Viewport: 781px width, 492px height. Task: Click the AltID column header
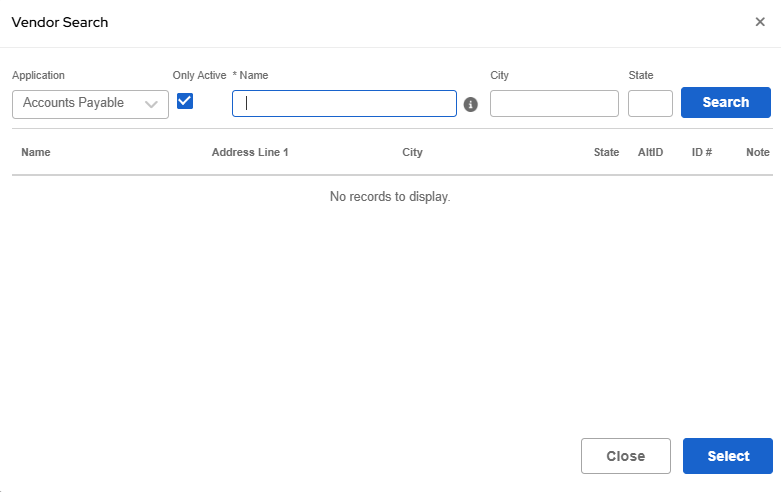click(x=650, y=153)
